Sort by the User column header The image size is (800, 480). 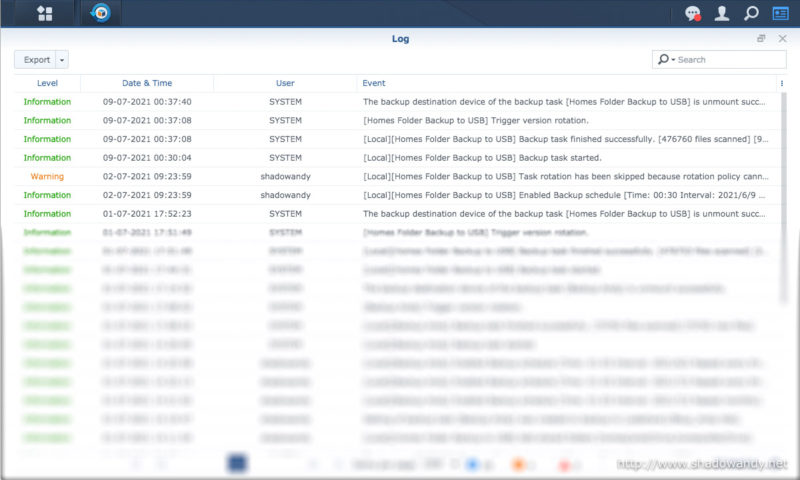(285, 83)
